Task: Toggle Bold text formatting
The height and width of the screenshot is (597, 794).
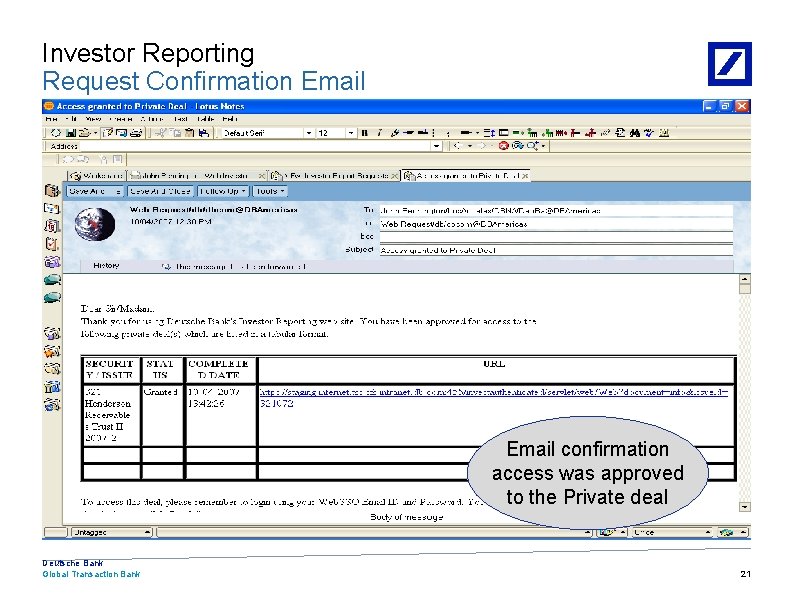Action: pos(365,133)
